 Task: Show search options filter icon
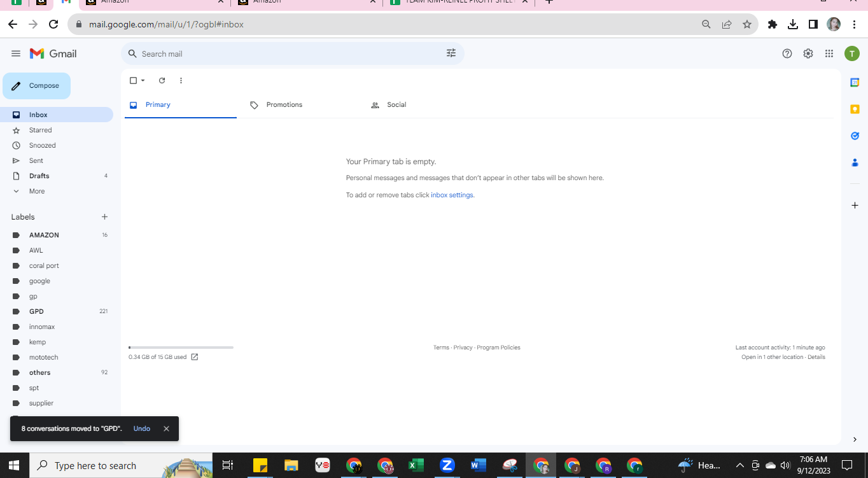451,53
